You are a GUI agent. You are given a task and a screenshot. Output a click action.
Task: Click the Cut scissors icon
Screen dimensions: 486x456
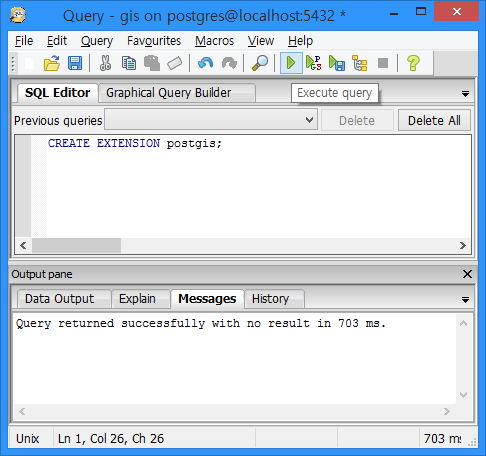coord(105,63)
